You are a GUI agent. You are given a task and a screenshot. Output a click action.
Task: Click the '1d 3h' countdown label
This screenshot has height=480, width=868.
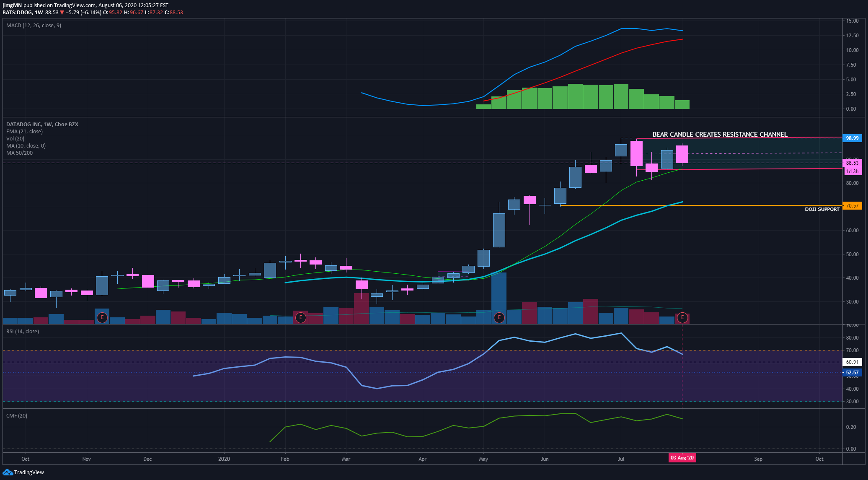[x=852, y=171]
